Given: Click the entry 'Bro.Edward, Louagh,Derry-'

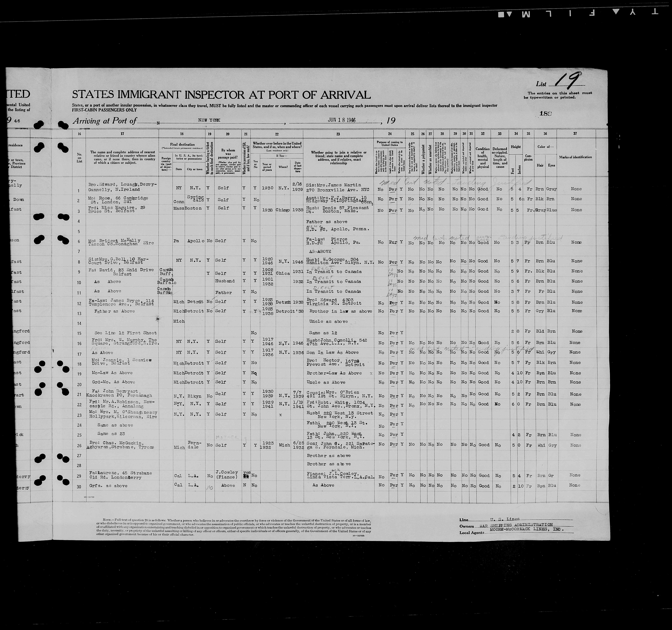Looking at the screenshot, I should tap(122, 185).
